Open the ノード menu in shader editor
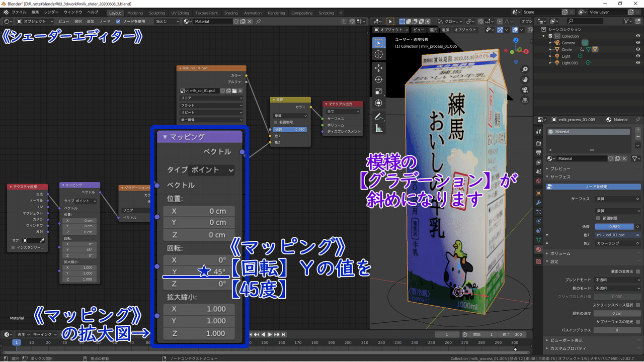This screenshot has width=644, height=362. (105, 22)
